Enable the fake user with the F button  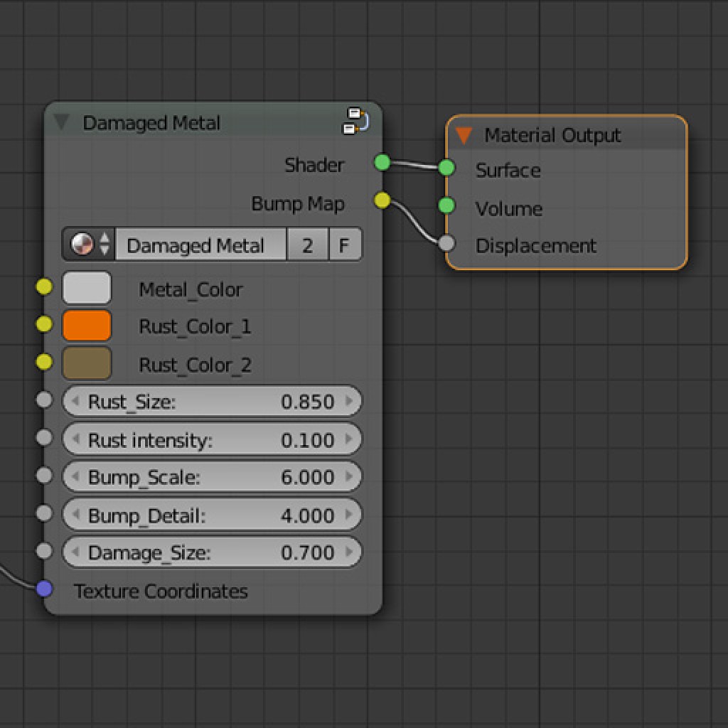coord(345,245)
